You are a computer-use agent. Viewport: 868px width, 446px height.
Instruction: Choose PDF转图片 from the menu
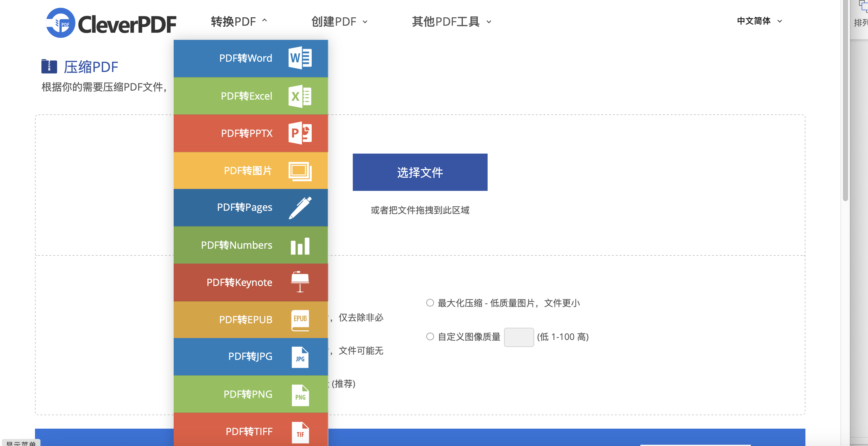pos(251,171)
